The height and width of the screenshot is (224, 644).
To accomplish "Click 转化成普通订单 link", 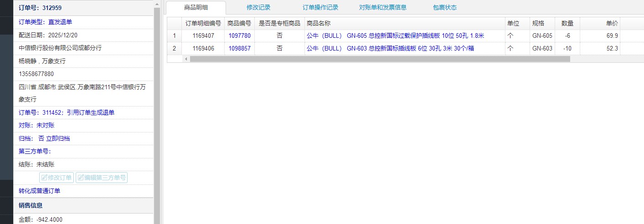I will 39,191.
